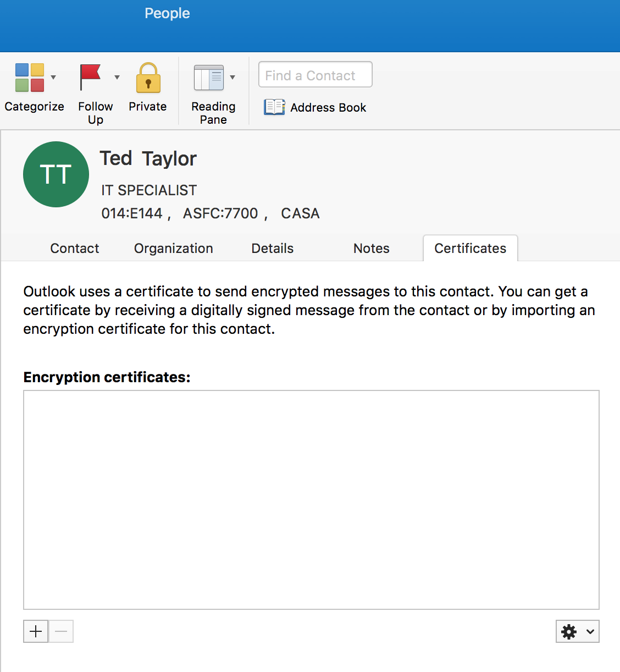Click the Categorize color squares icon

pyautogui.click(x=30, y=78)
